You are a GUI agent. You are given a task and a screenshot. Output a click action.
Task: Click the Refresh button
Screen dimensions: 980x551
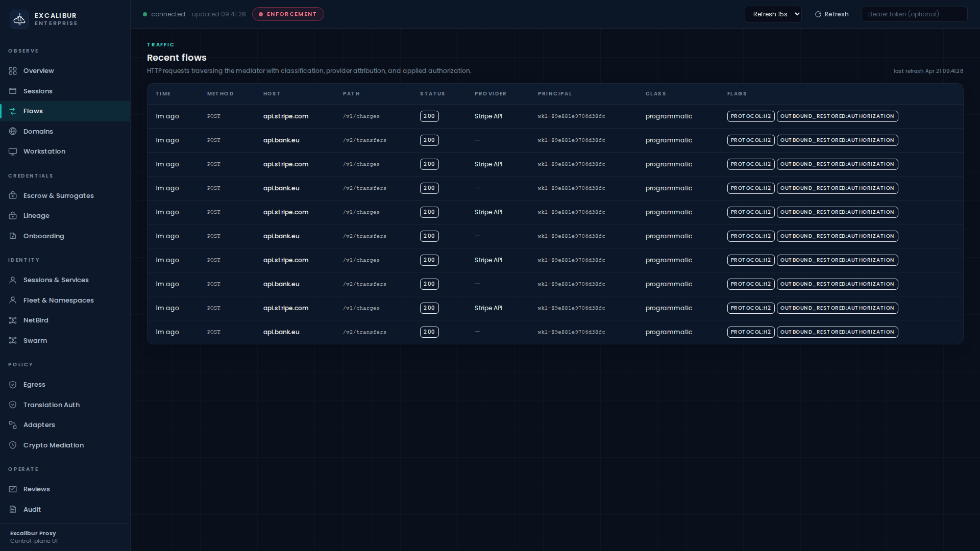tap(831, 14)
